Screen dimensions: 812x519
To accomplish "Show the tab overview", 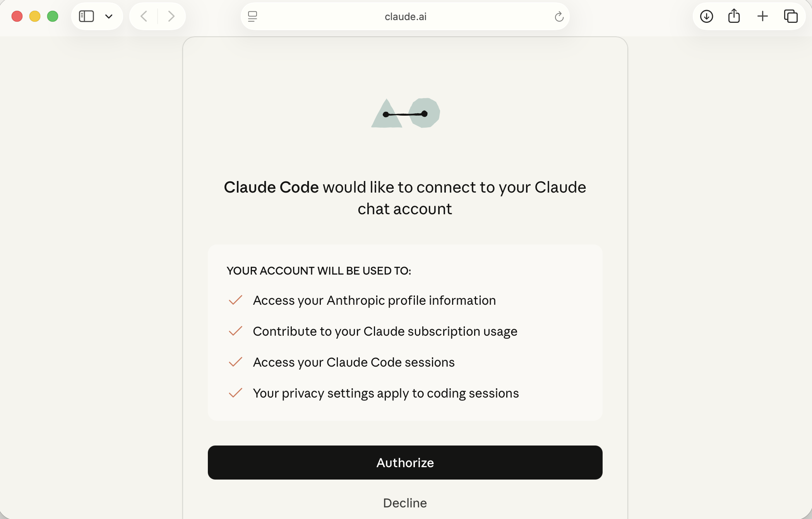I will click(x=791, y=16).
